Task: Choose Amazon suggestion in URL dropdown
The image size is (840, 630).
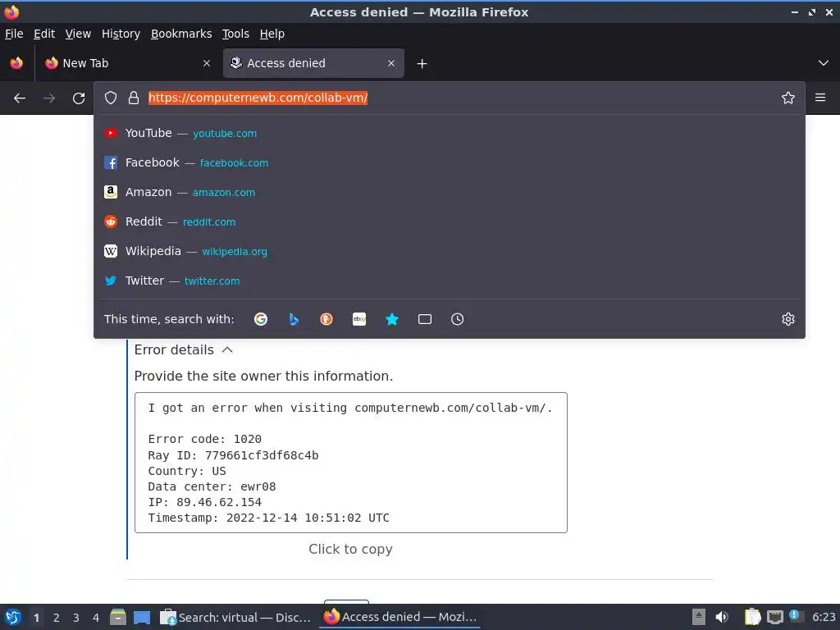Action: pyautogui.click(x=450, y=192)
